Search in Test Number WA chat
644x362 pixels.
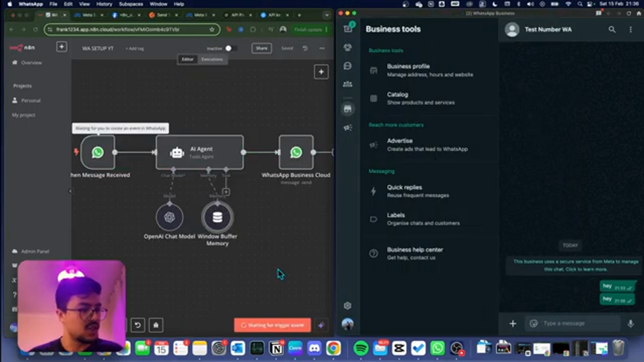point(612,30)
